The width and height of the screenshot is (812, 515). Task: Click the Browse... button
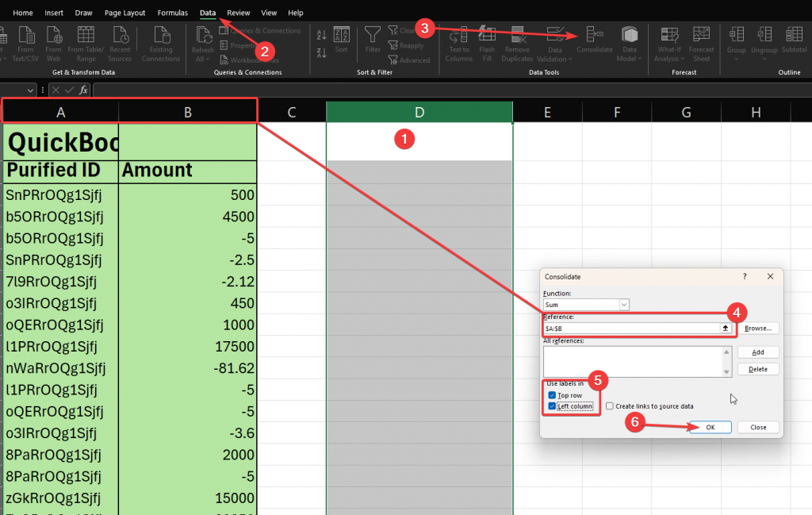pos(758,328)
